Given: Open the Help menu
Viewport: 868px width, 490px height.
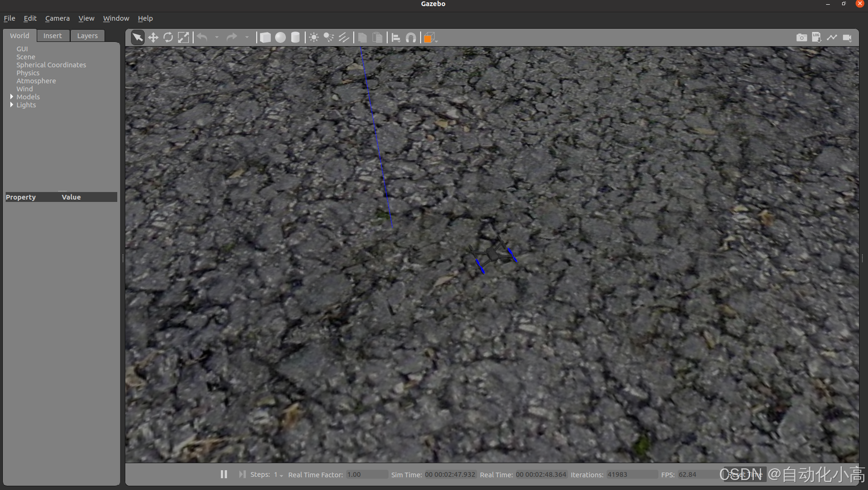Looking at the screenshot, I should click(x=145, y=18).
